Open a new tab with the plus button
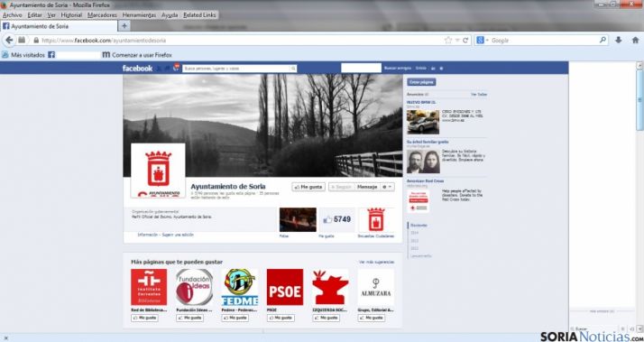The height and width of the screenshot is (342, 644). pyautogui.click(x=124, y=26)
